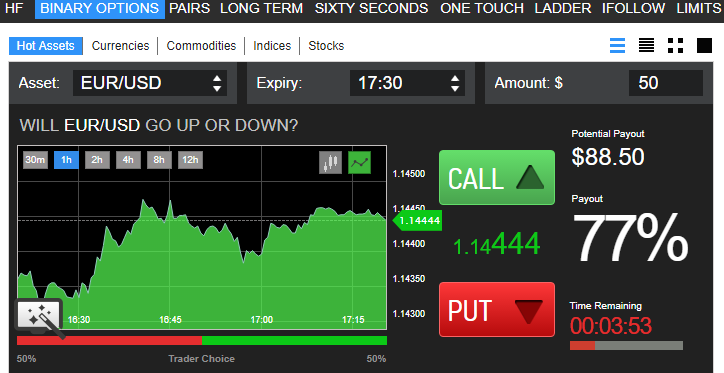Click the 17:15 time axis label
Image resolution: width=724 pixels, height=373 pixels.
(353, 319)
